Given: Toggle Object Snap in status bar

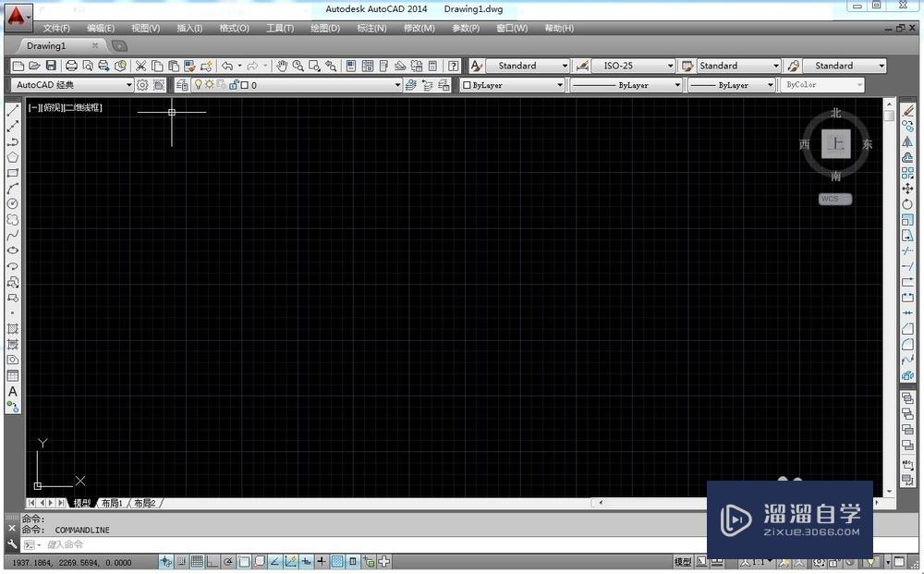Looking at the screenshot, I should click(x=243, y=562).
